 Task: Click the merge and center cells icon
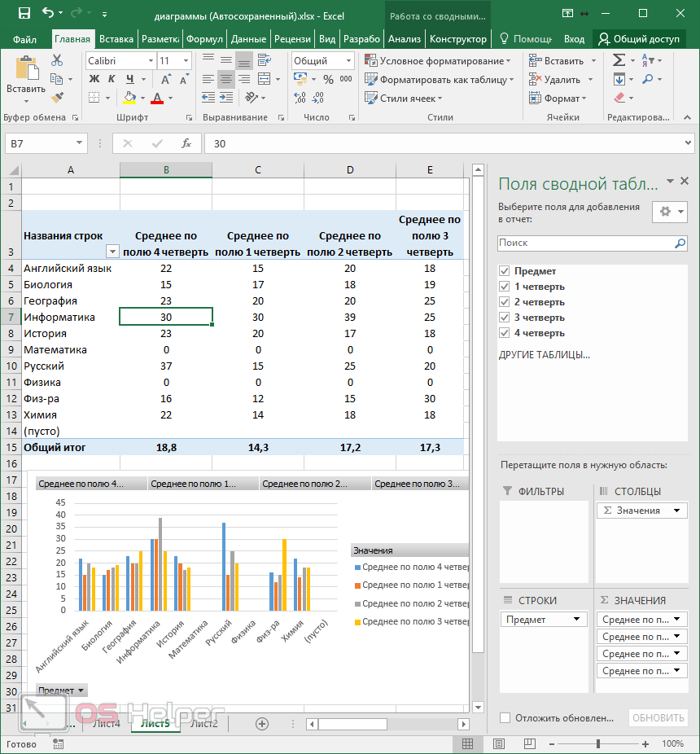(x=265, y=80)
